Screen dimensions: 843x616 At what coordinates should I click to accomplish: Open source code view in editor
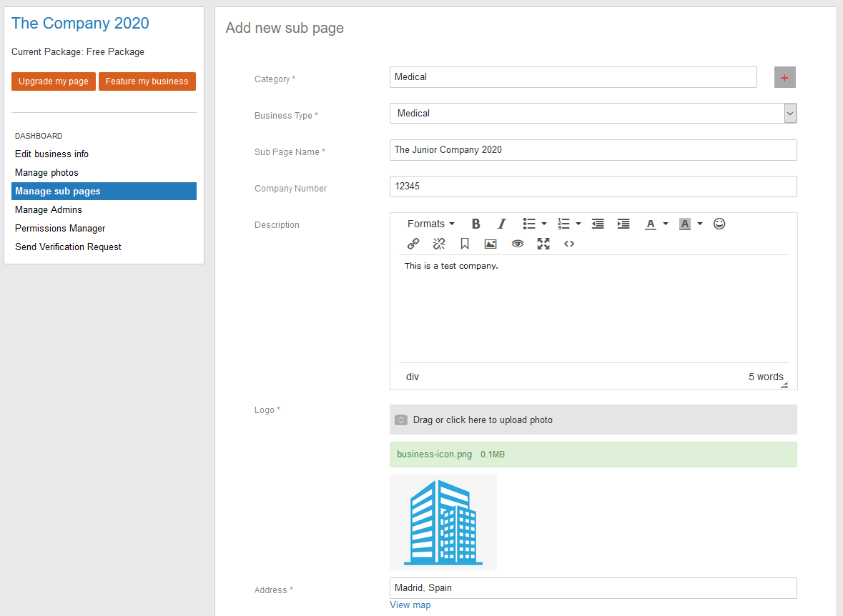coord(569,244)
